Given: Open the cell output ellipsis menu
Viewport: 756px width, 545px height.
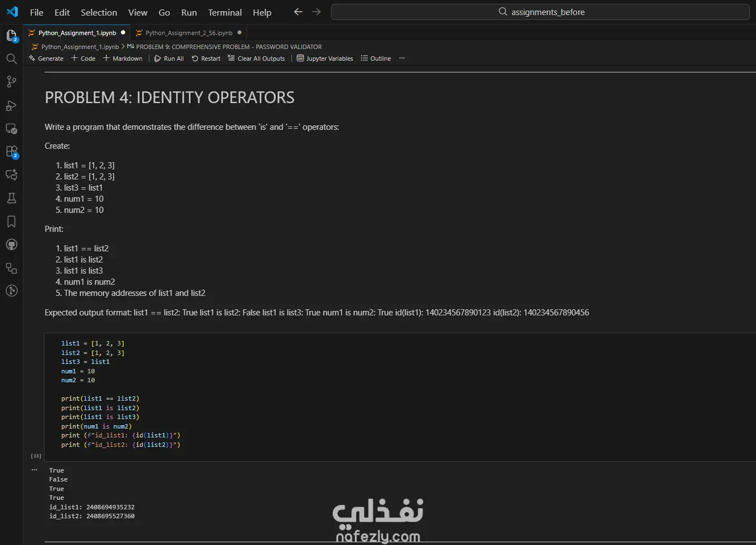Looking at the screenshot, I should [x=35, y=470].
